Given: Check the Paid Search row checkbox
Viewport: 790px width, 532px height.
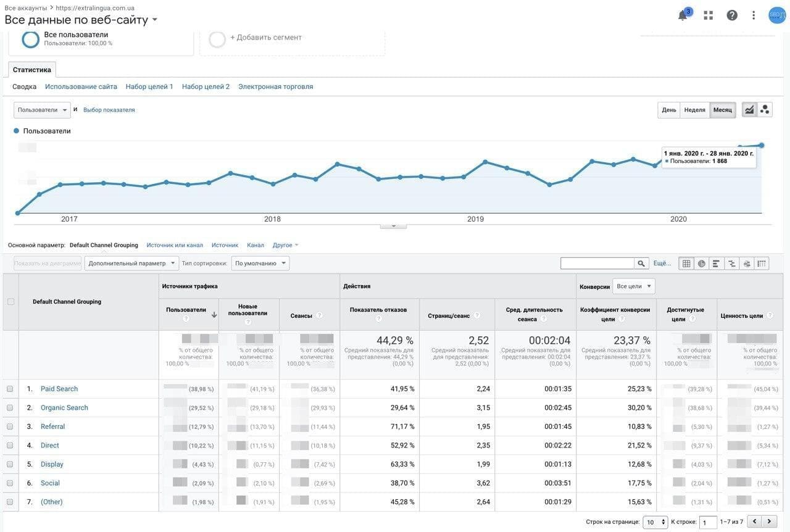Looking at the screenshot, I should point(10,389).
